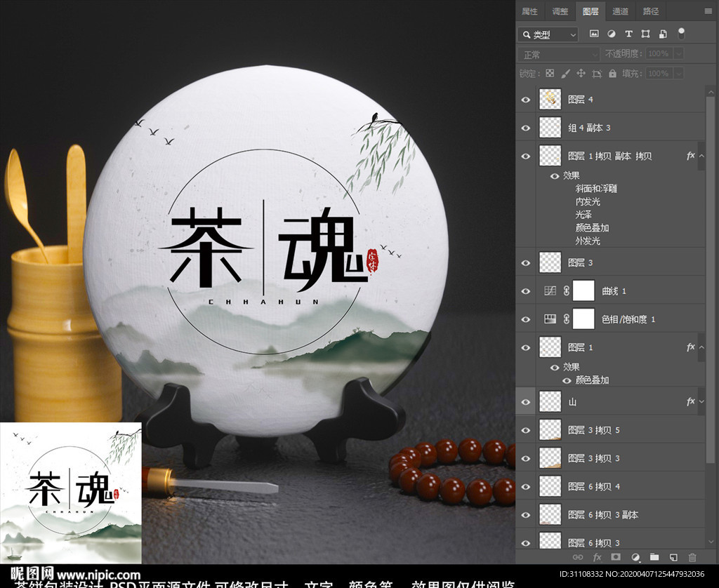Toggle 效果 visibility under 图层 1 拷贝 副本 拷贝
The image size is (719, 588).
pos(555,176)
